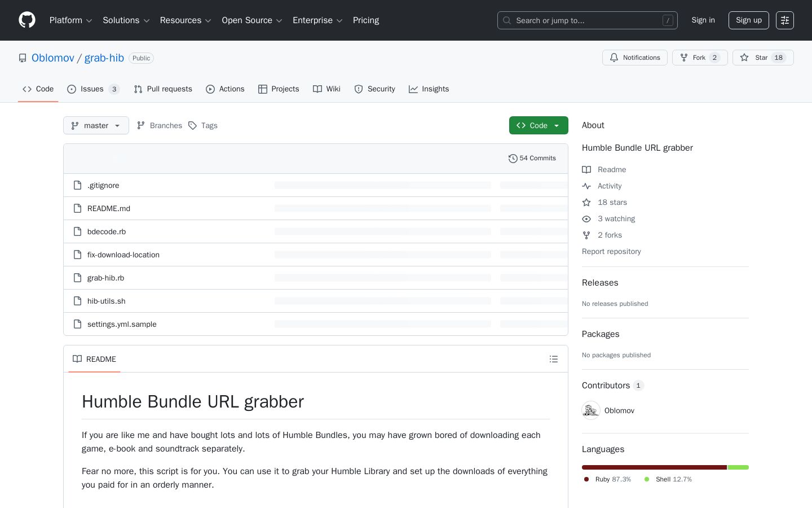This screenshot has width=812, height=508.
Task: Click Report repository link
Action: (x=611, y=252)
